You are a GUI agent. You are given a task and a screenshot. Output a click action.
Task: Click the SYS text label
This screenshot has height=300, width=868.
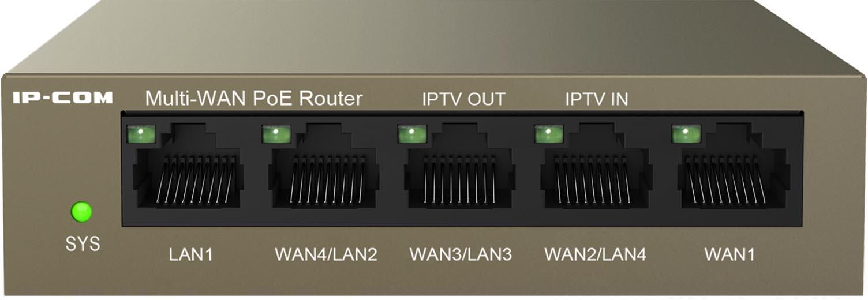[83, 244]
